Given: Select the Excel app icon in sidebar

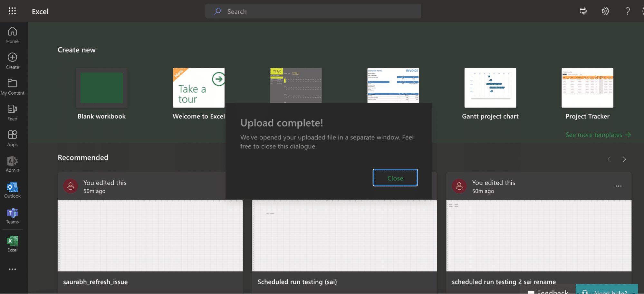Looking at the screenshot, I should coord(12,244).
